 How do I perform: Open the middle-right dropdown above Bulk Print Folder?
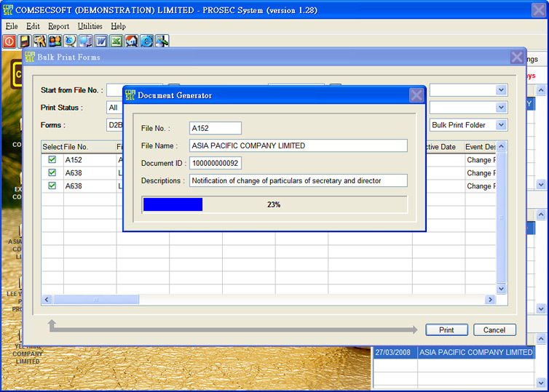tap(501, 108)
